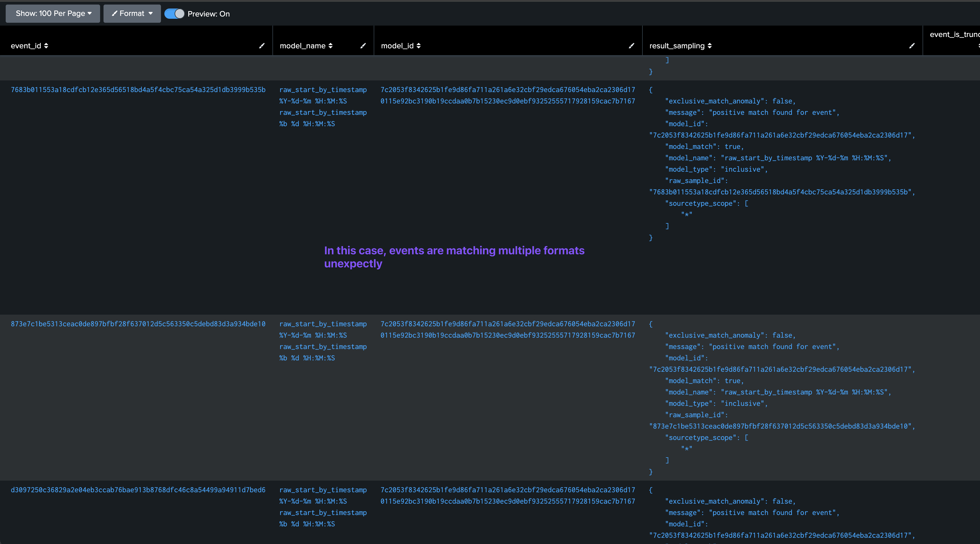Click the format pencil icon in model_name column
Image resolution: width=980 pixels, height=544 pixels.
(x=363, y=46)
